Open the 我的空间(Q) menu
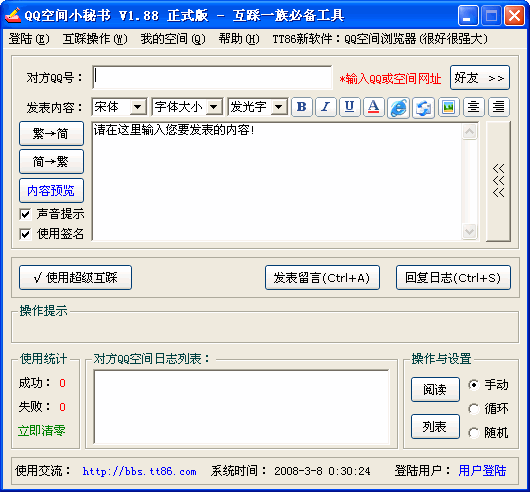This screenshot has height=492, width=530. (173, 39)
